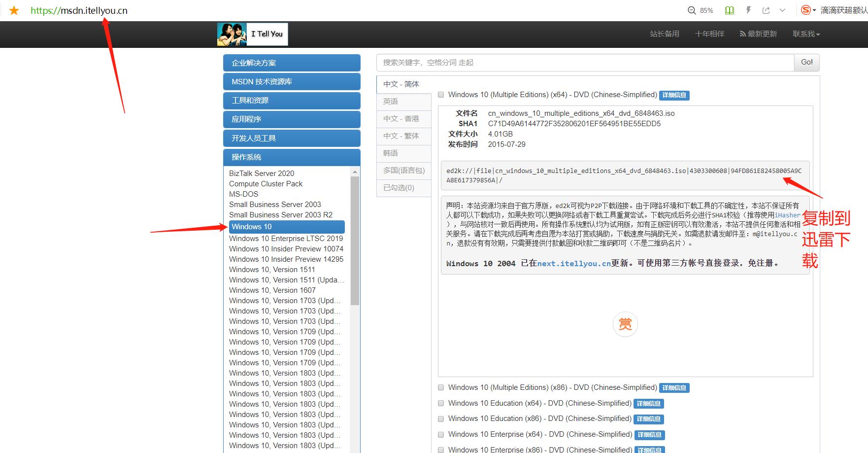Select Windows 10, Version 1511 item
Viewport: 868px width, 453px height.
point(272,270)
